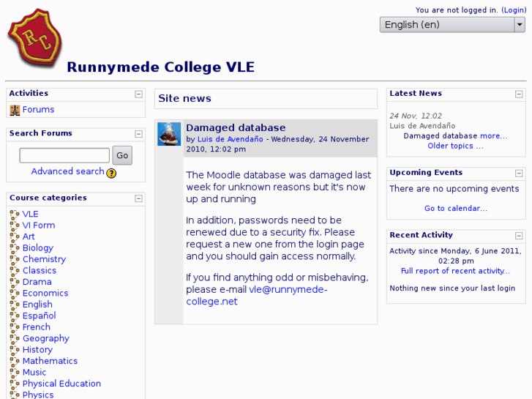Click the category icon beside VI Form
Screen dimensions: 532x399
point(15,225)
